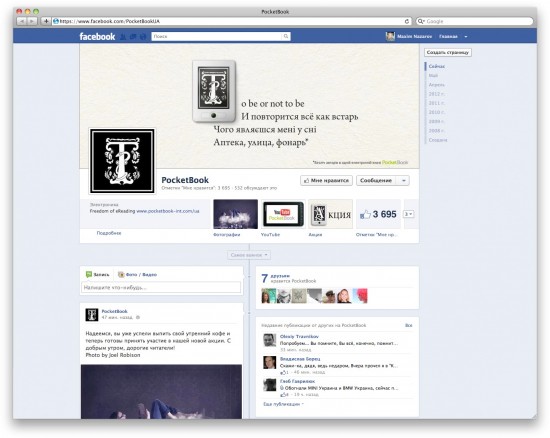
Task: Click the PocketBook avatar on the post
Action: (x=92, y=315)
